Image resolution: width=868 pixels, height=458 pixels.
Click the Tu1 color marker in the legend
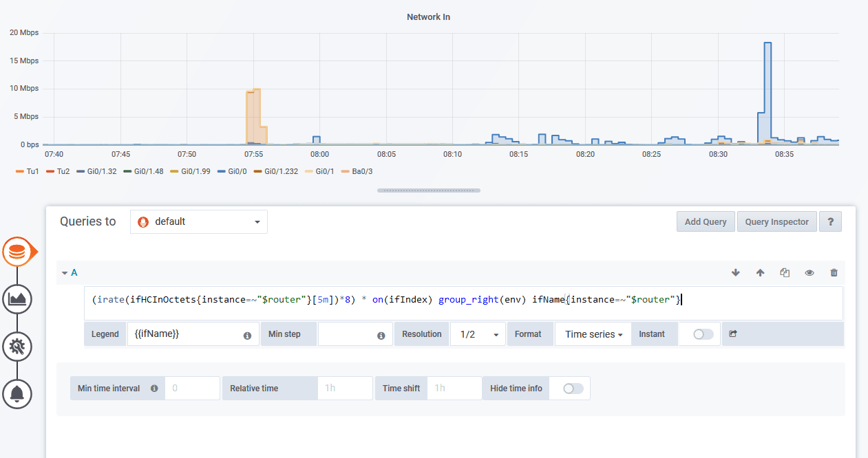tap(19, 171)
